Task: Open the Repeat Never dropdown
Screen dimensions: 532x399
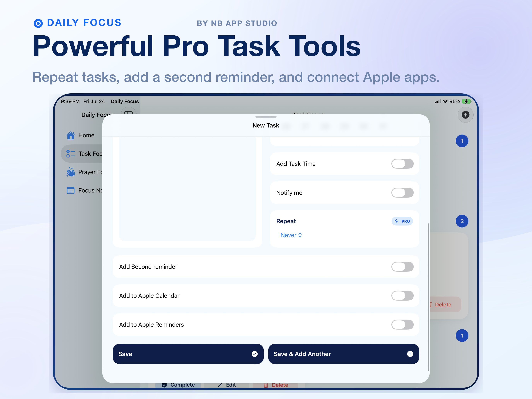Action: [x=291, y=235]
